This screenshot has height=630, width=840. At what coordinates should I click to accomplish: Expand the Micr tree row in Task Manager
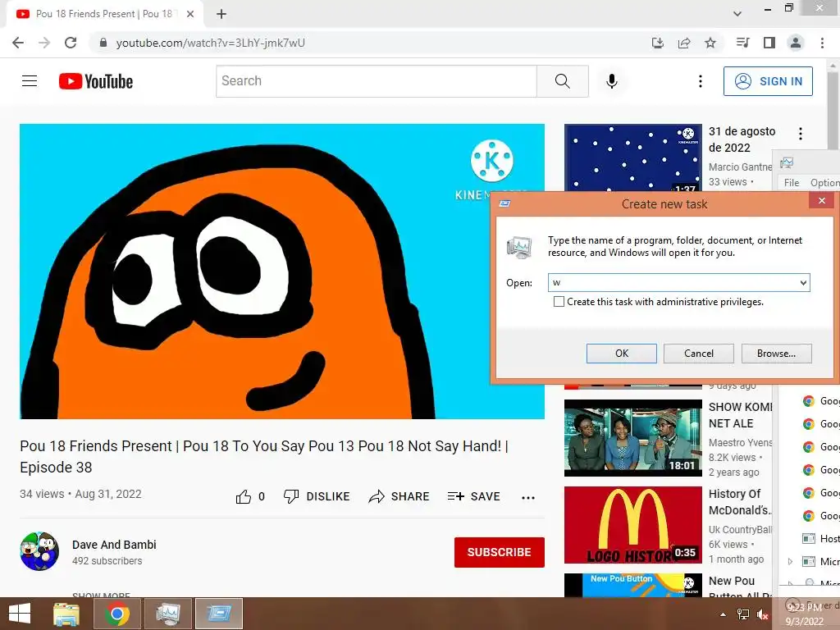(790, 561)
